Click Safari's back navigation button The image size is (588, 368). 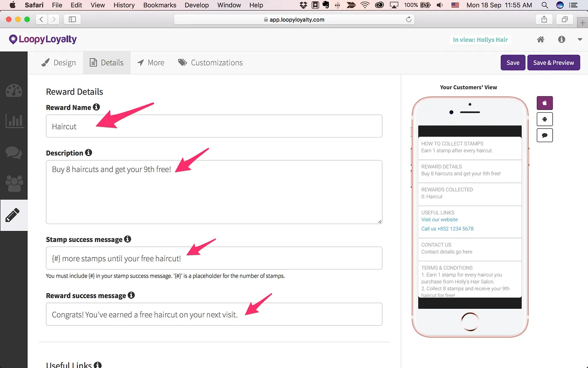tap(41, 19)
